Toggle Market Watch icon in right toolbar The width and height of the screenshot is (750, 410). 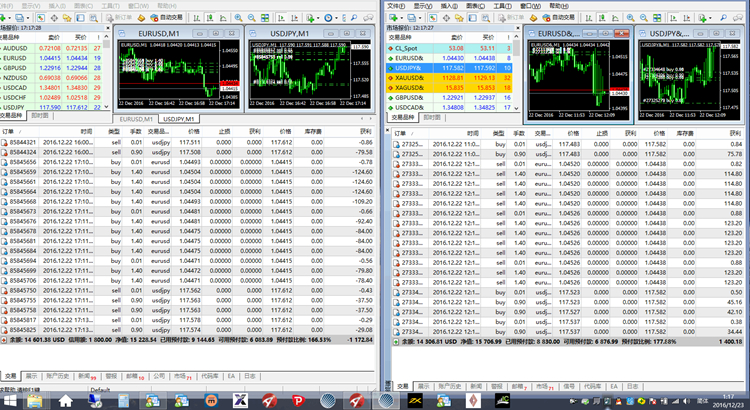coord(433,18)
